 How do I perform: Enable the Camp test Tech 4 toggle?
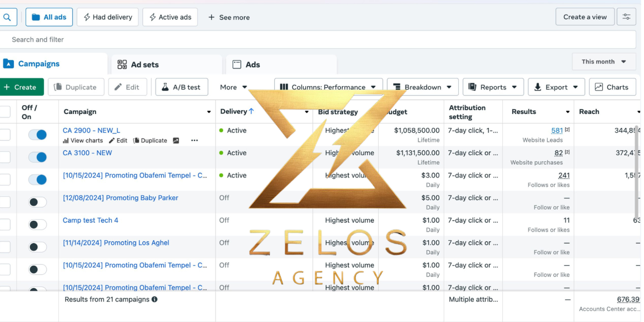[37, 225]
